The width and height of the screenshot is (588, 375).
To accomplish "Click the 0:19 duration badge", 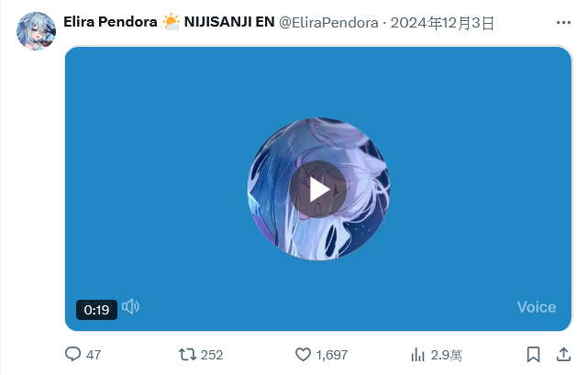I will tap(96, 310).
